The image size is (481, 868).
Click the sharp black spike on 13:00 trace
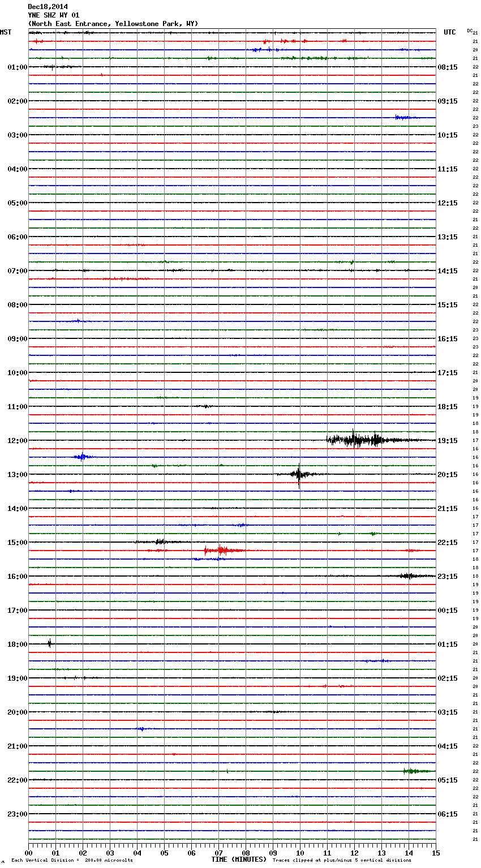tap(299, 474)
